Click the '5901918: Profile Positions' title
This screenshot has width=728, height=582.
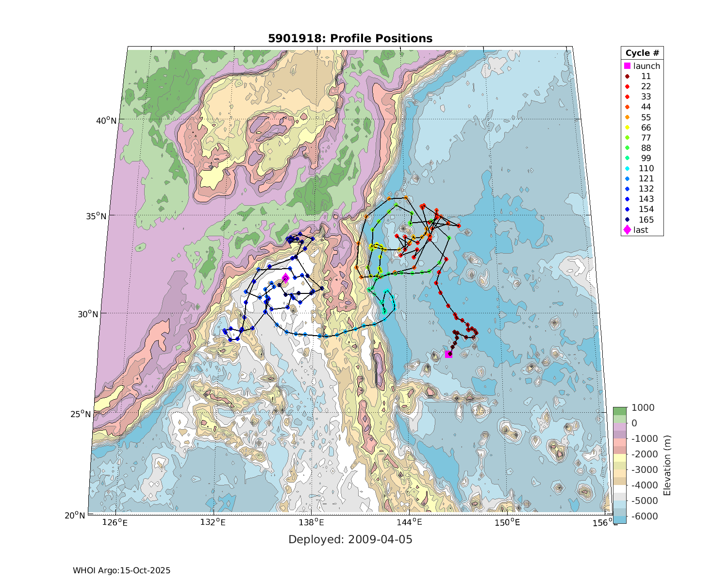pyautogui.click(x=350, y=38)
